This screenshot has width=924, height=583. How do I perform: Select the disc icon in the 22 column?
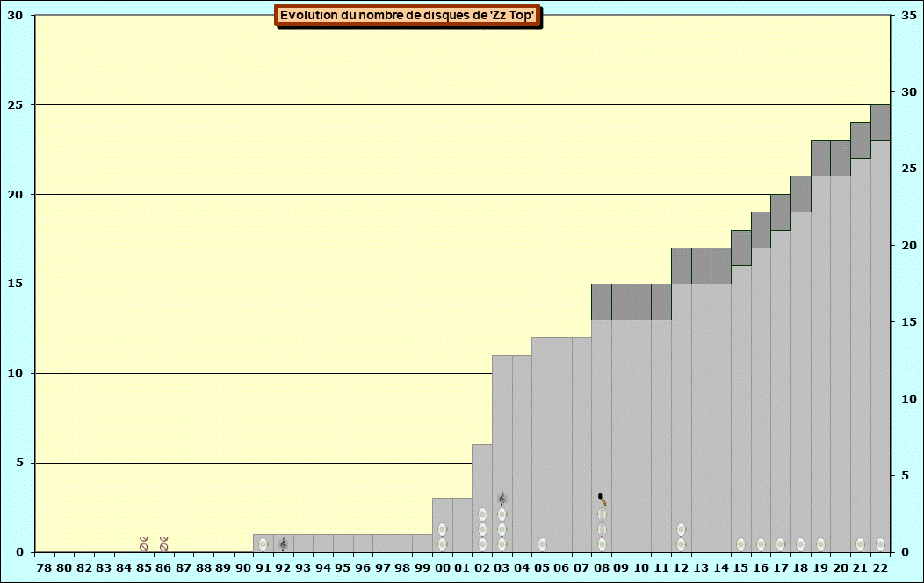pos(880,544)
